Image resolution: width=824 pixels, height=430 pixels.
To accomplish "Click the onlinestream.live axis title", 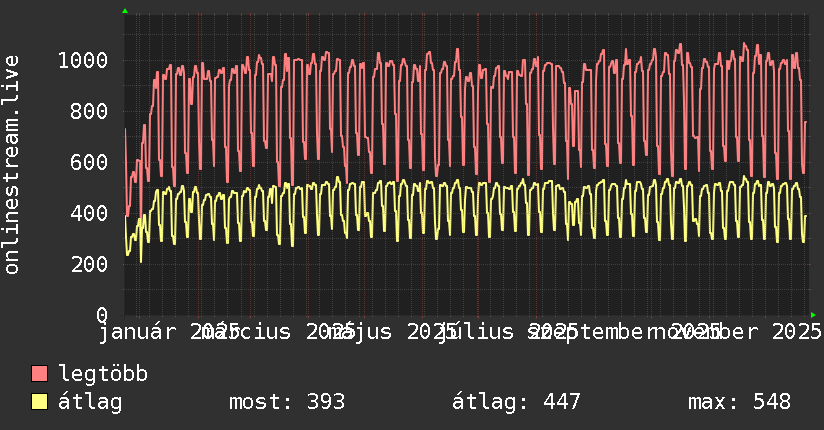I will tap(12, 165).
